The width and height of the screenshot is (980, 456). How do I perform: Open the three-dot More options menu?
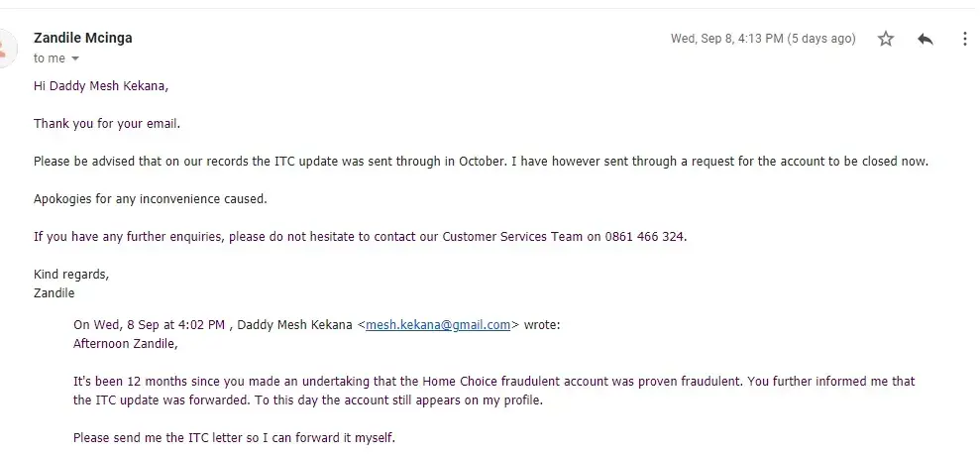(x=965, y=39)
